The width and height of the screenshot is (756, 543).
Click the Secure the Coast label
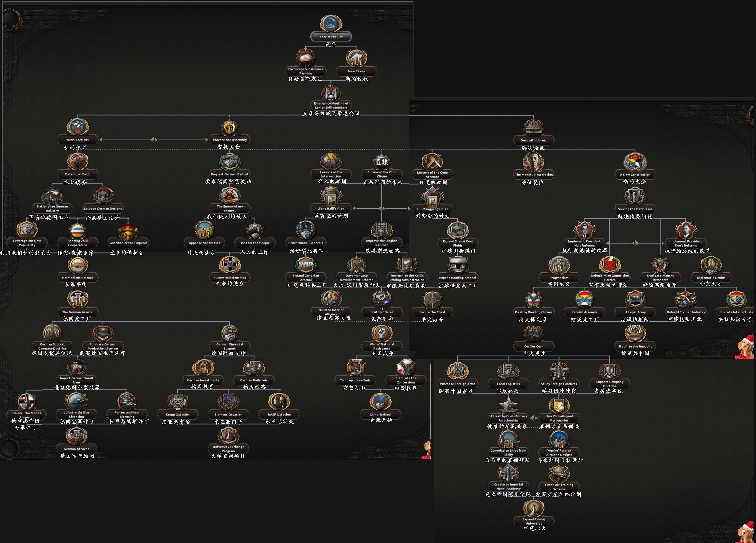point(432,312)
